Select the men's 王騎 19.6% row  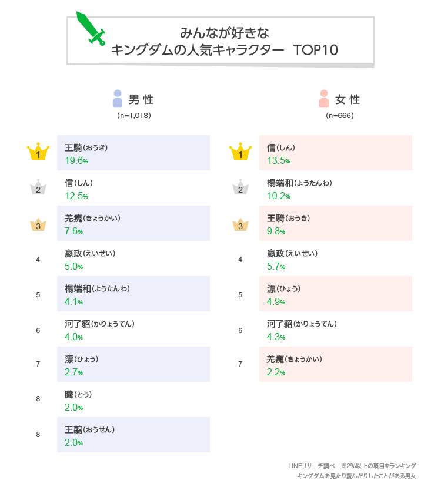pos(133,153)
